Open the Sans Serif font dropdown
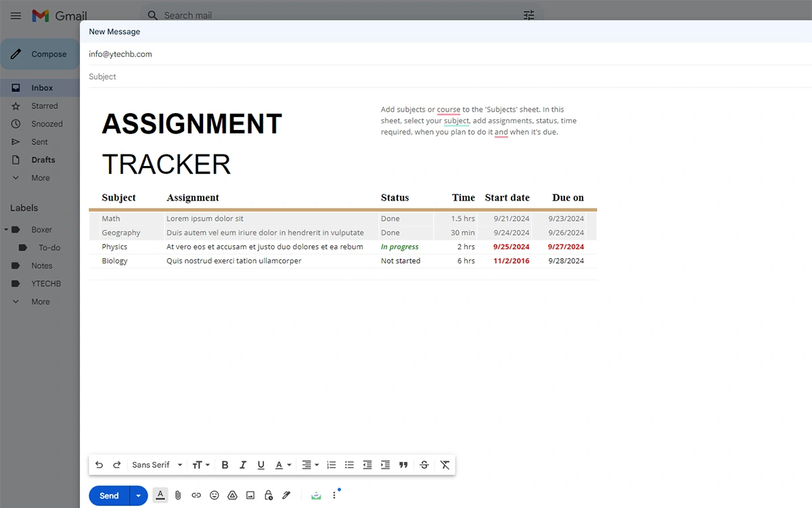The width and height of the screenshot is (812, 508). click(157, 465)
